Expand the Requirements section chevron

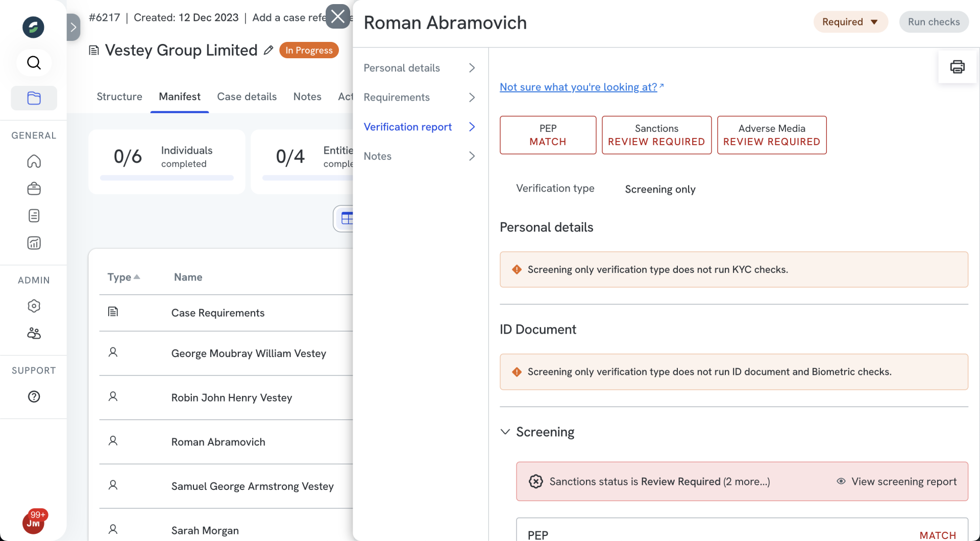pyautogui.click(x=472, y=97)
